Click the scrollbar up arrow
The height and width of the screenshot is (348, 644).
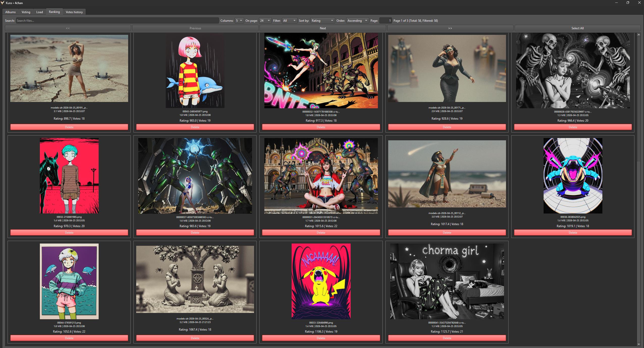click(639, 35)
